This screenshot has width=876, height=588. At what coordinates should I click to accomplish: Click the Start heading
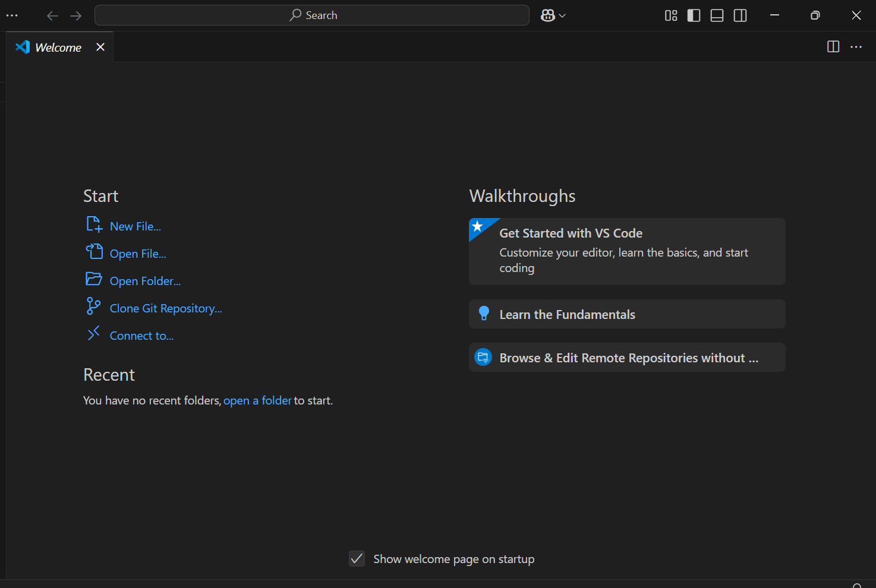(x=100, y=196)
